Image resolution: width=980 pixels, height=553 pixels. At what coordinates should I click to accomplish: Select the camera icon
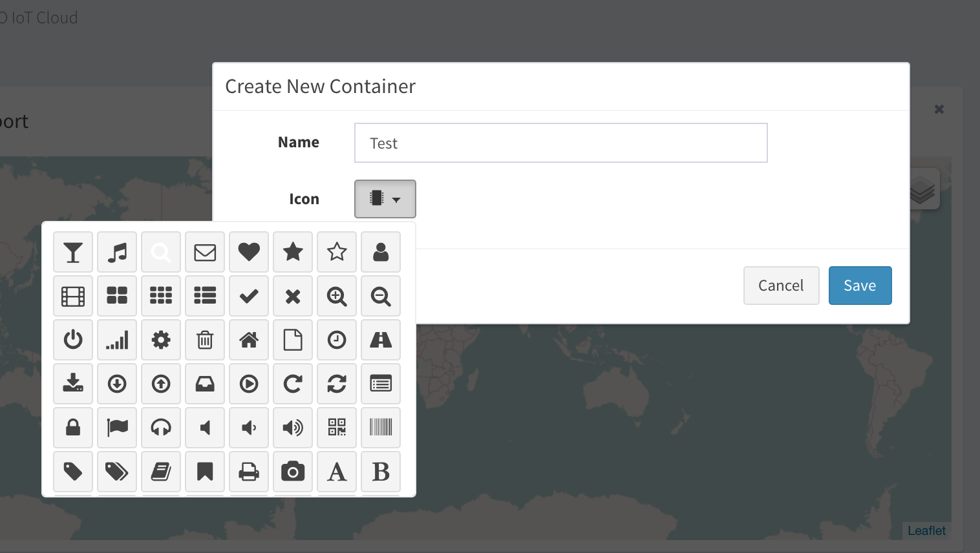pos(293,472)
